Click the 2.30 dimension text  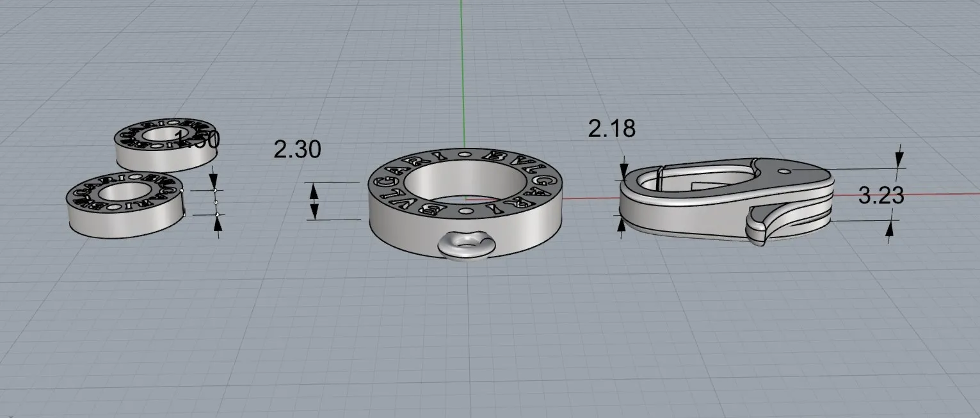pos(297,150)
